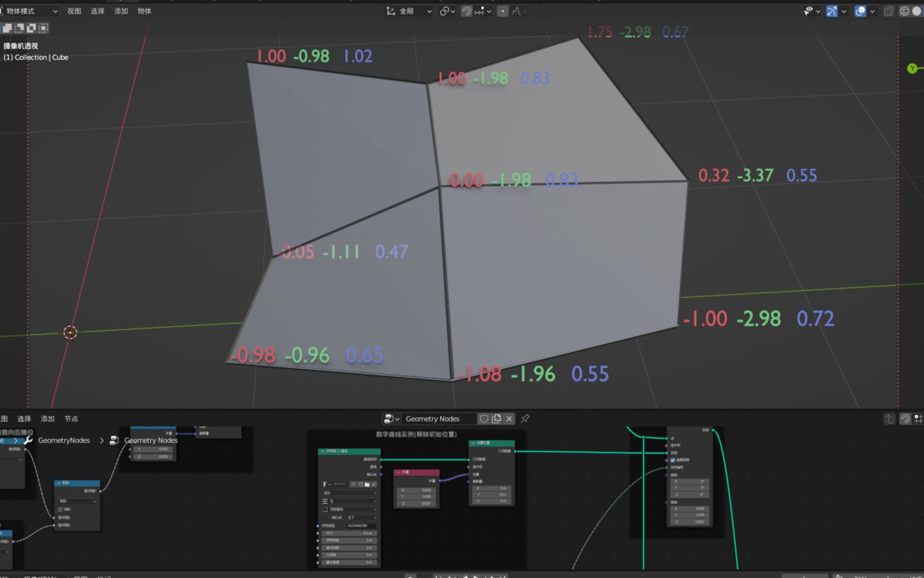Open the 添加 menu in viewport header

[121, 11]
